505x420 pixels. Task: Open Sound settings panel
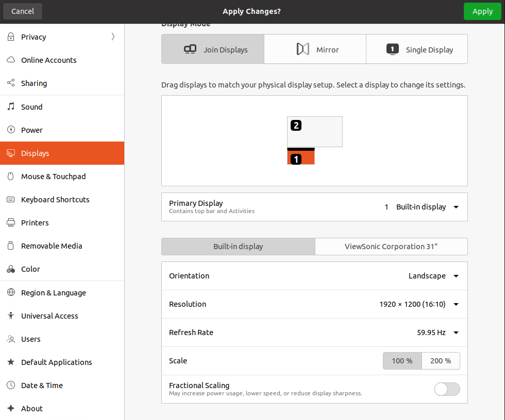click(x=62, y=107)
